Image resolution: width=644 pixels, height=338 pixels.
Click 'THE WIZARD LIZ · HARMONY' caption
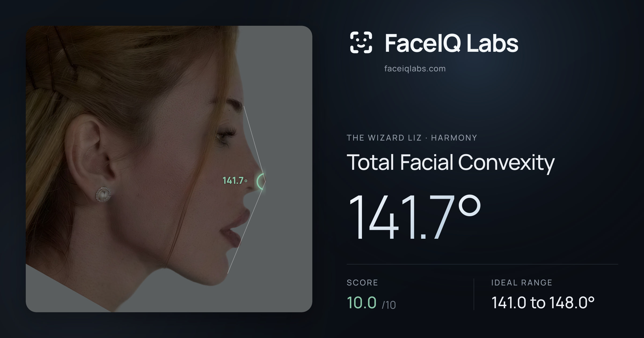pos(412,138)
